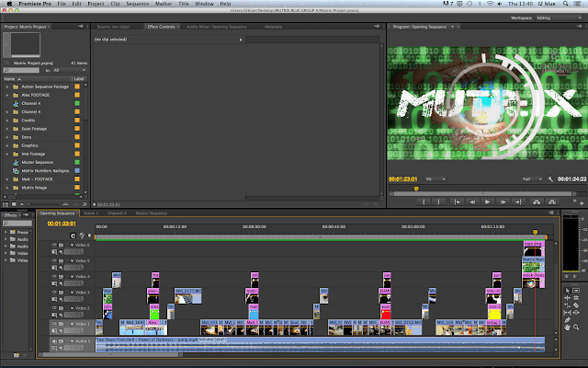Open the Fit zoom level dropdown
588x368 pixels.
[435, 179]
